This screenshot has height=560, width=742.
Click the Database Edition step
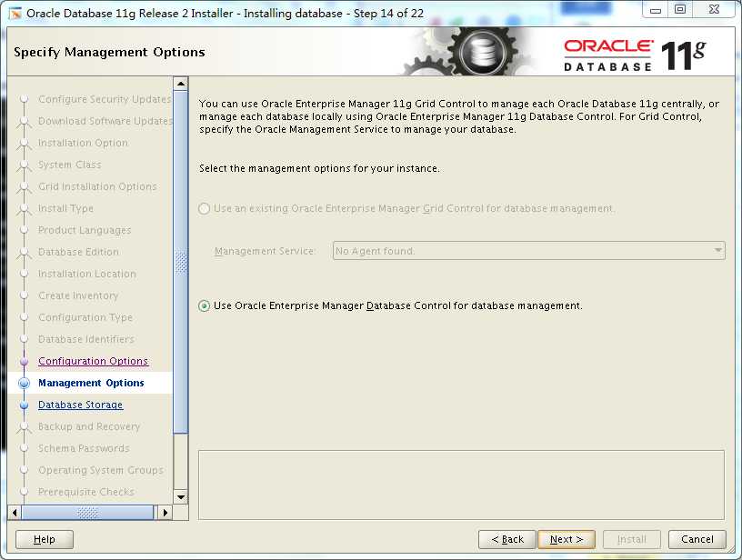point(78,252)
